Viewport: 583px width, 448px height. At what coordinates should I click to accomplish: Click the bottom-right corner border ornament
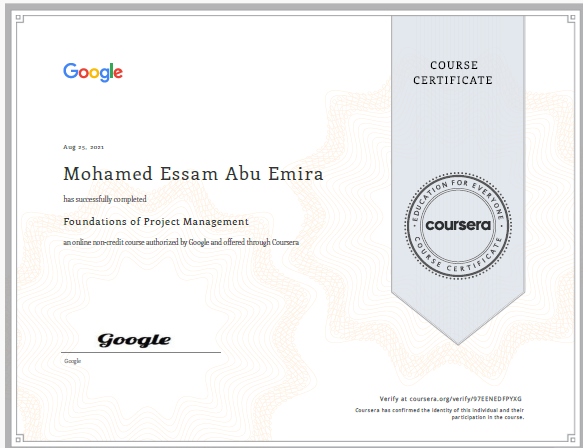click(x=571, y=439)
